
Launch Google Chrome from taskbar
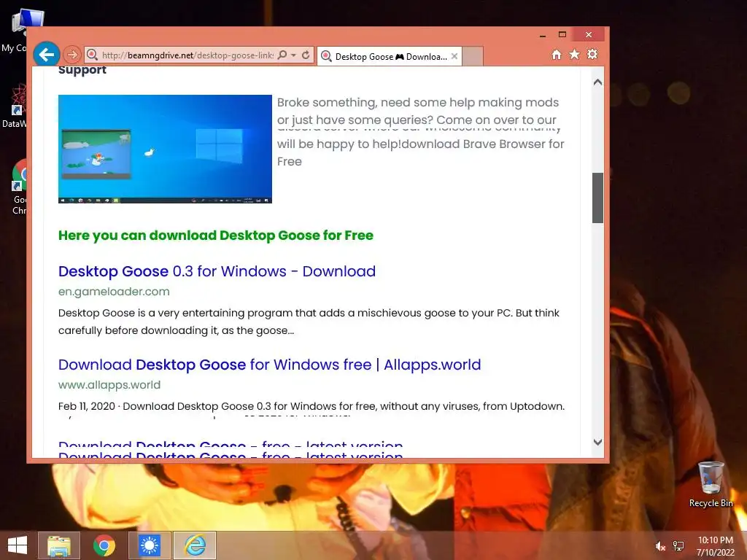tap(104, 545)
